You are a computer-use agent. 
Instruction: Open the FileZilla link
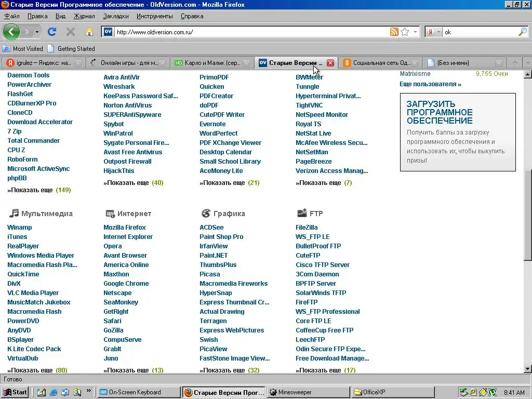307,228
